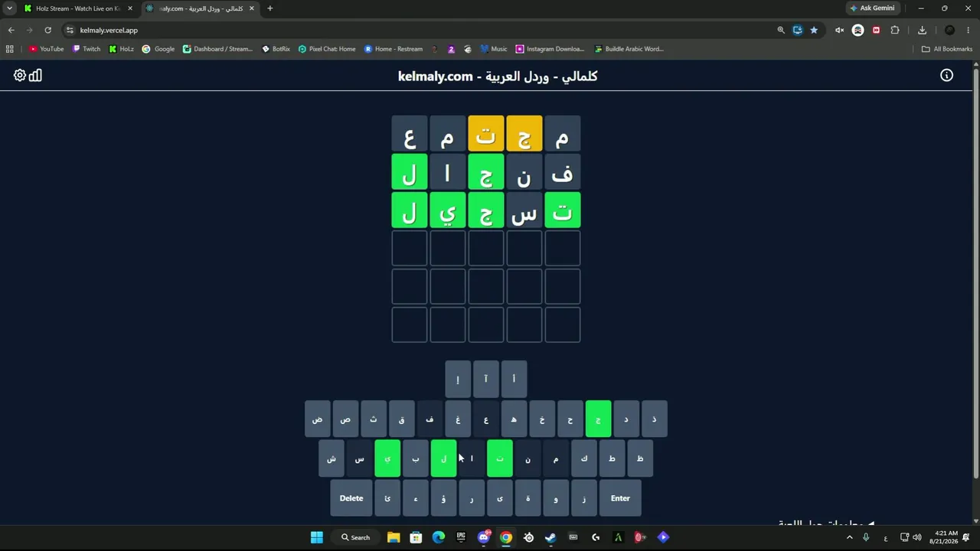Tap the green ج key

coord(598,419)
